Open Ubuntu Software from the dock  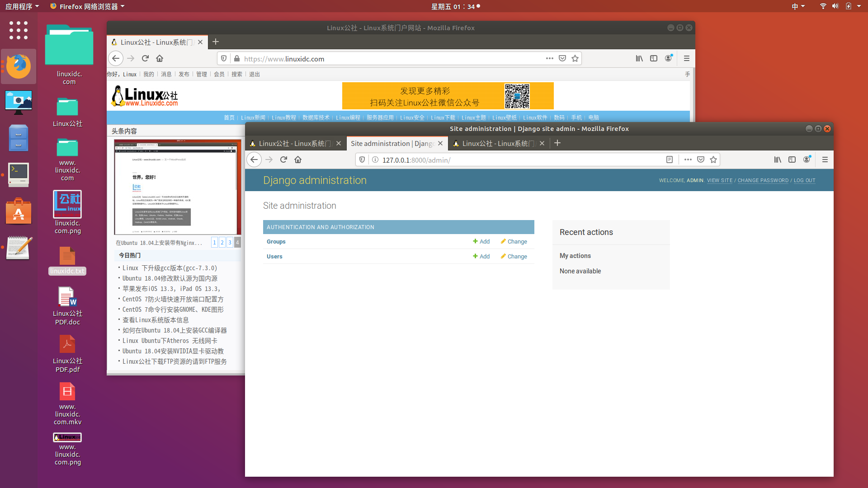[19, 211]
